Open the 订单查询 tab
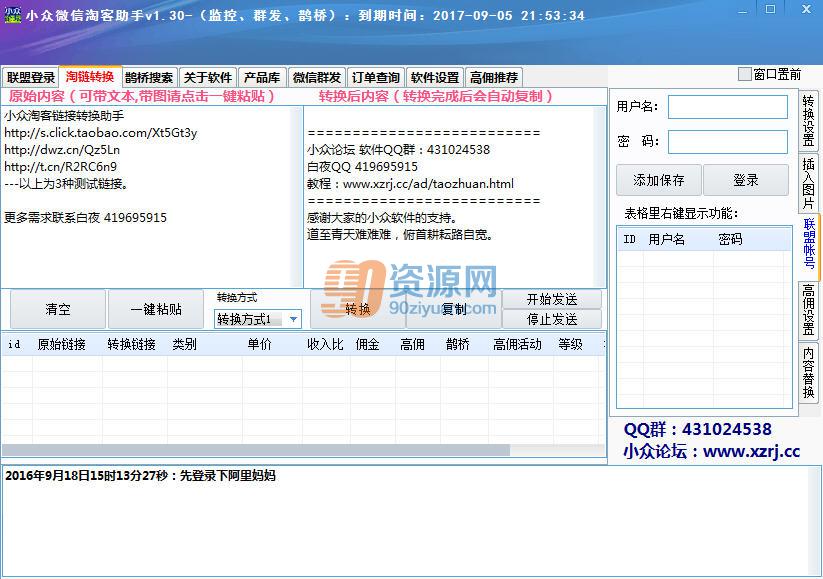 coord(376,78)
